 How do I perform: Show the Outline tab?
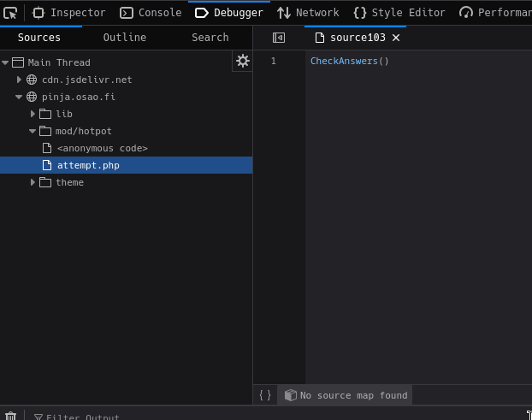pyautogui.click(x=125, y=38)
